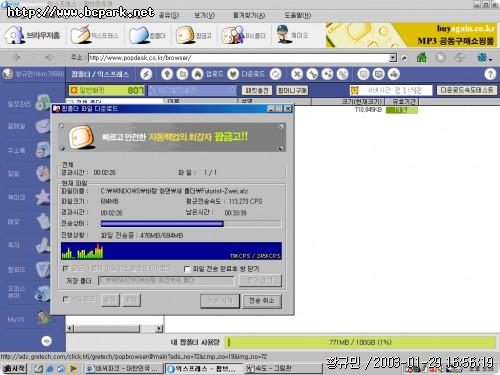The image size is (500, 375).
Task: Open the 팝금고 safe icon
Action: (185, 35)
